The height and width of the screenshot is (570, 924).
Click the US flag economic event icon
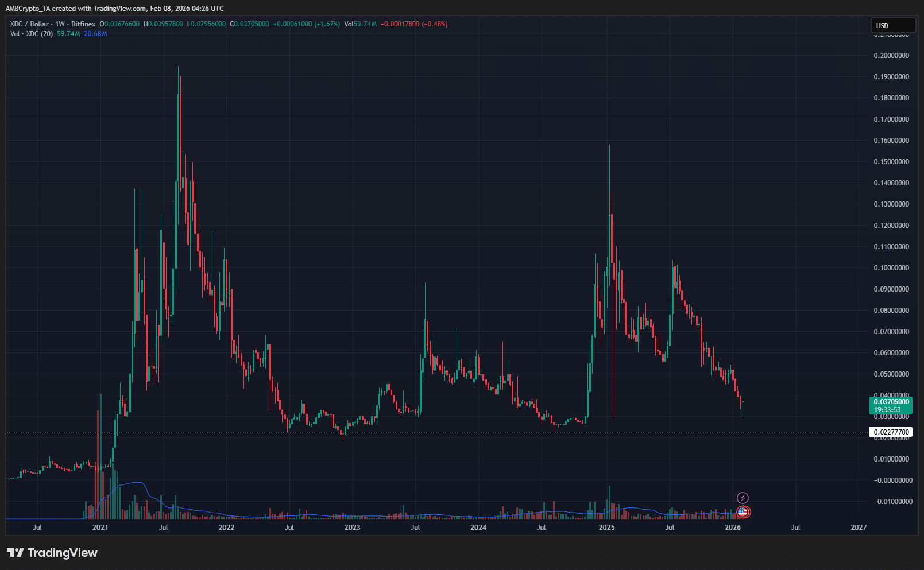(743, 511)
